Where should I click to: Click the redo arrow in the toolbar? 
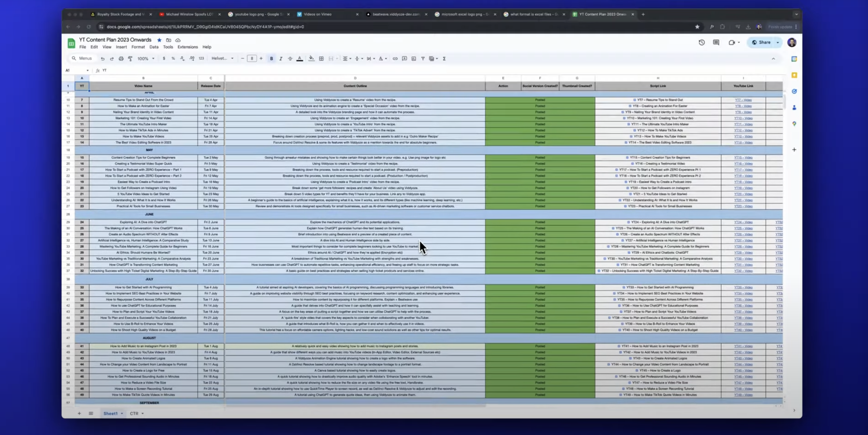coord(112,59)
